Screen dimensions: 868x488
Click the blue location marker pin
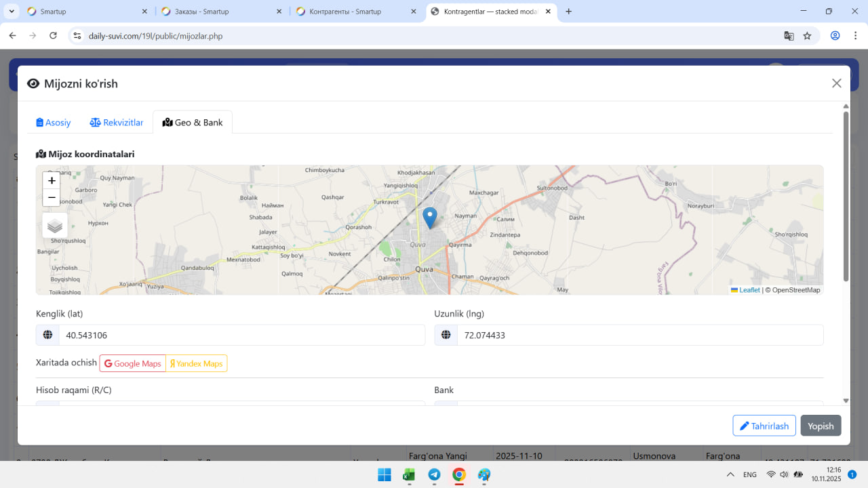(x=429, y=217)
